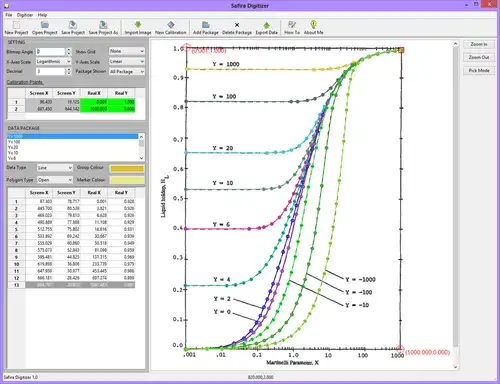Click the Marker Colour swatch
The width and height of the screenshot is (500, 384).
(x=127, y=180)
